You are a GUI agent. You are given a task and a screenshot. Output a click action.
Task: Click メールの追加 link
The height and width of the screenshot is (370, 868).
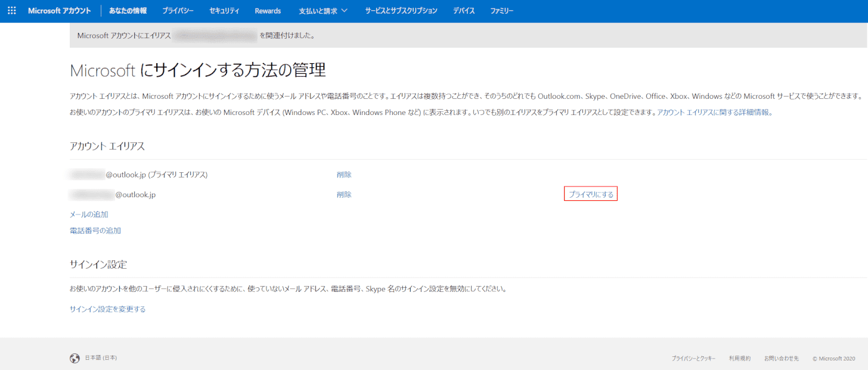click(89, 214)
